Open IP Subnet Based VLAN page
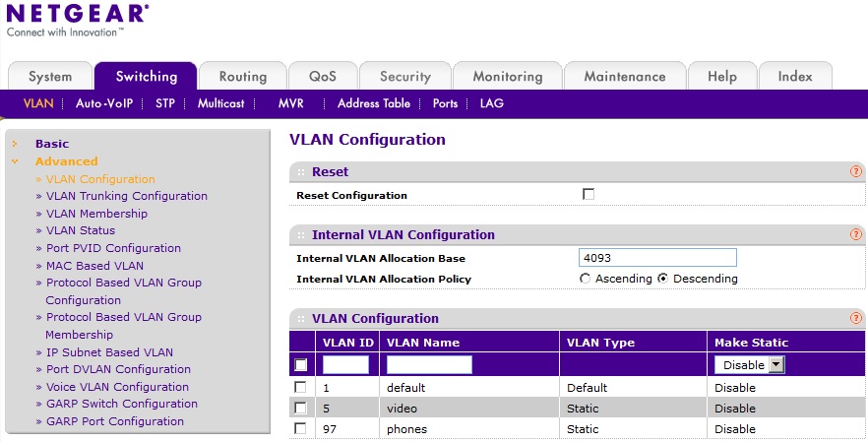Viewport: 868px width, 442px height. click(x=109, y=352)
